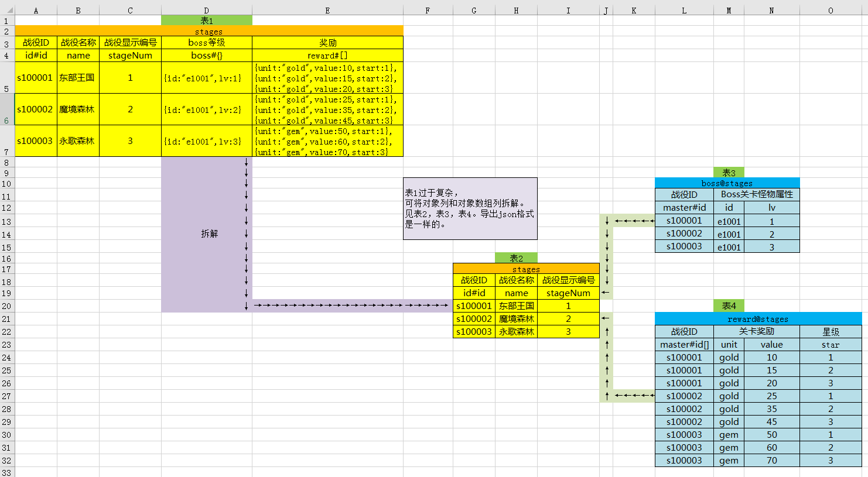
Task: Select column header D
Action: pos(207,11)
